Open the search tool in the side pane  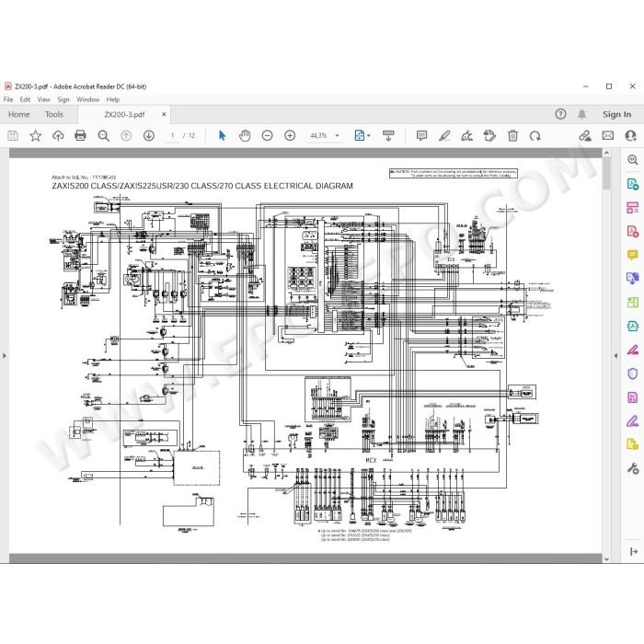pos(633,160)
